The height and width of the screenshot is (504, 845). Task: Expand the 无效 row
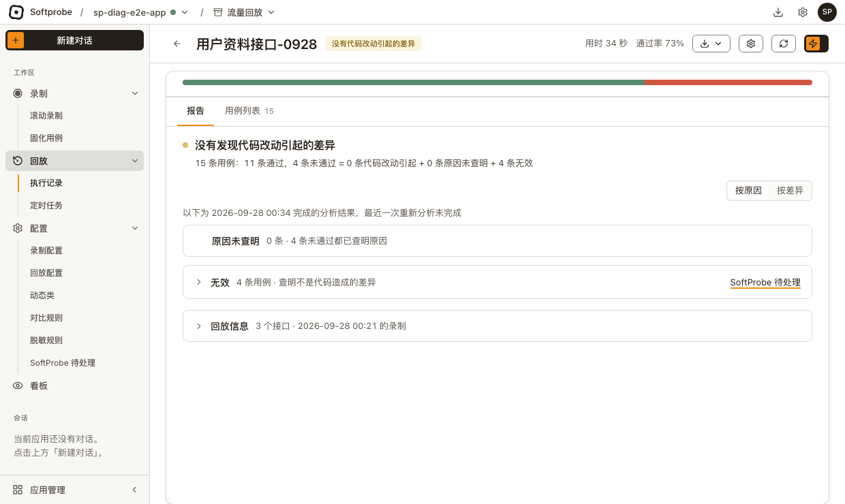[x=199, y=282]
